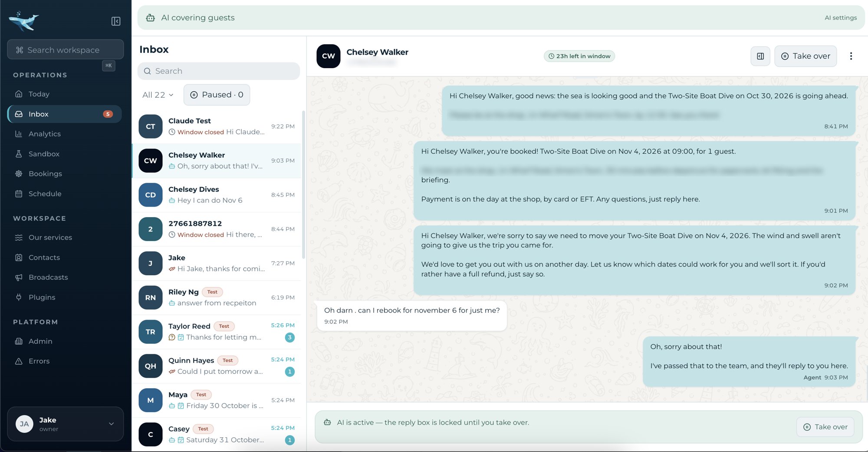Open AI settings link
868x452 pixels.
tap(841, 18)
